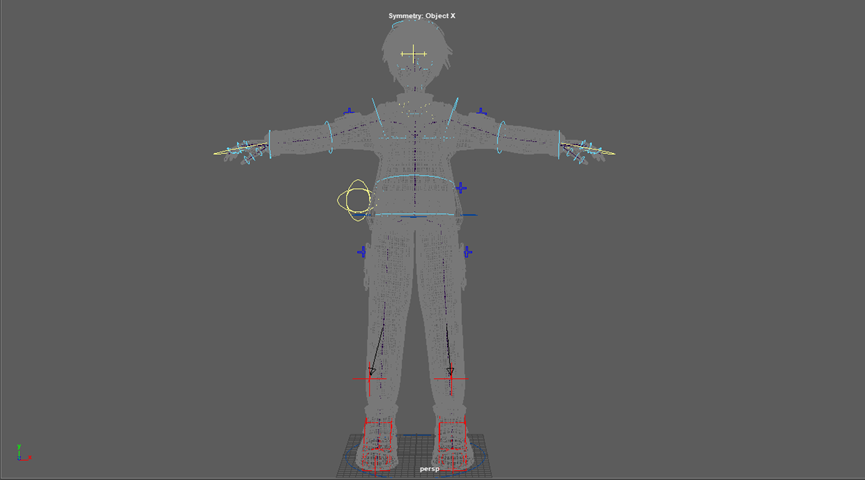Image resolution: width=865 pixels, height=480 pixels.
Task: Select the blue cross control beside the waist
Action: click(x=461, y=188)
